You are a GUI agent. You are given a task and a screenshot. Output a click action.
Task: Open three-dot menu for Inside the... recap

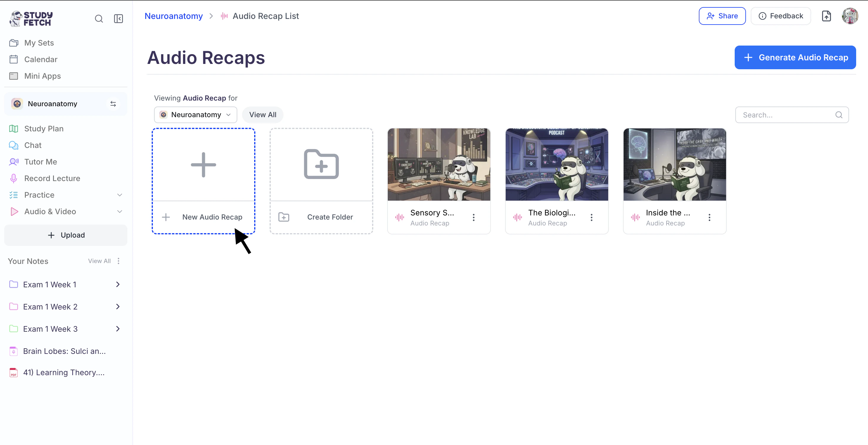pos(709,217)
